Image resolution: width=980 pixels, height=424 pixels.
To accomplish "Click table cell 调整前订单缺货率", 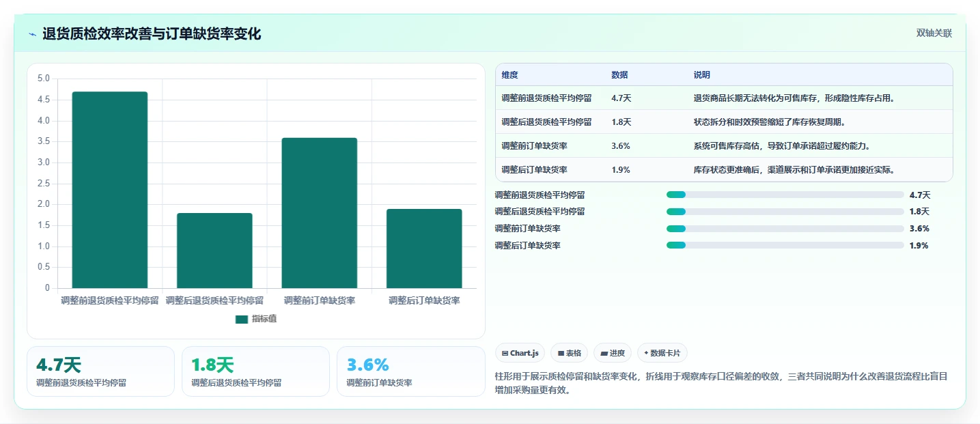I will [535, 146].
